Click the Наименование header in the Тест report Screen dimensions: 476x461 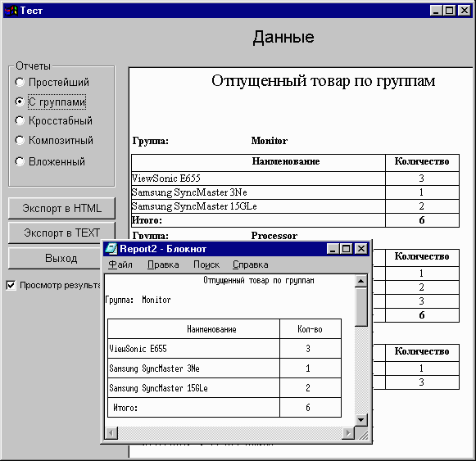click(x=286, y=161)
